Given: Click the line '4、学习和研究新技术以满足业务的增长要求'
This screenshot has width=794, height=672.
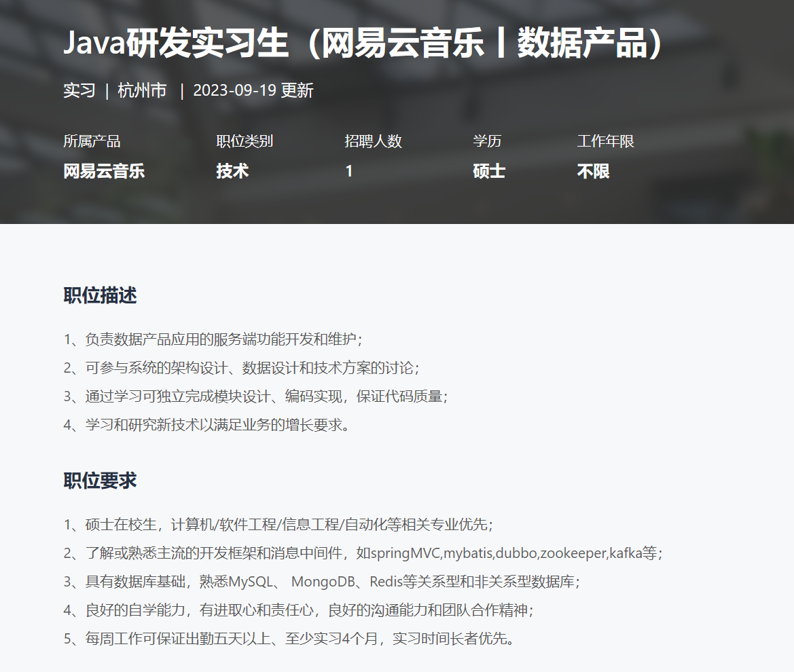Looking at the screenshot, I should point(207,424).
